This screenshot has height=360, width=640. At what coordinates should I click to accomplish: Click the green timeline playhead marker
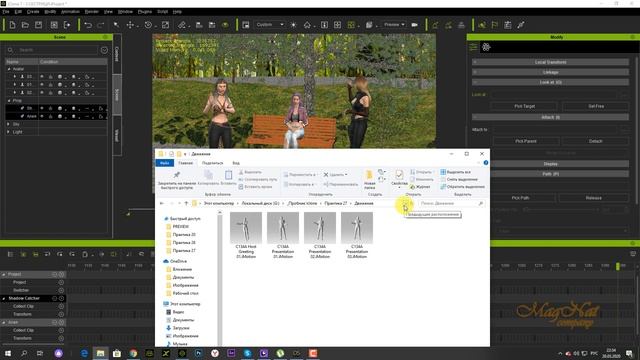[618, 266]
